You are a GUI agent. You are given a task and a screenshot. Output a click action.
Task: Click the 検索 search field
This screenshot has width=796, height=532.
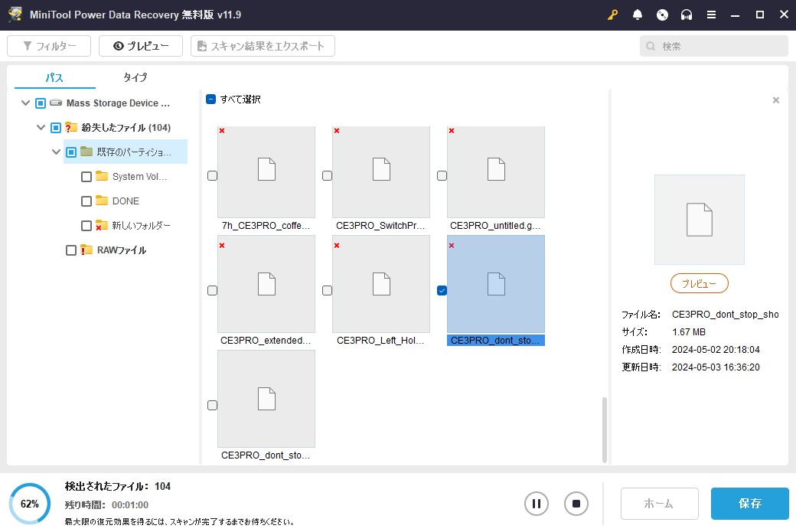[714, 46]
